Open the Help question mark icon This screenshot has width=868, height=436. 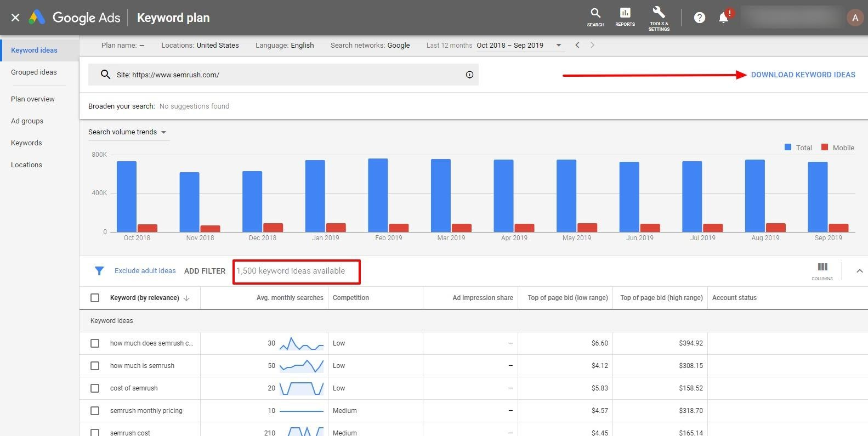tap(700, 18)
